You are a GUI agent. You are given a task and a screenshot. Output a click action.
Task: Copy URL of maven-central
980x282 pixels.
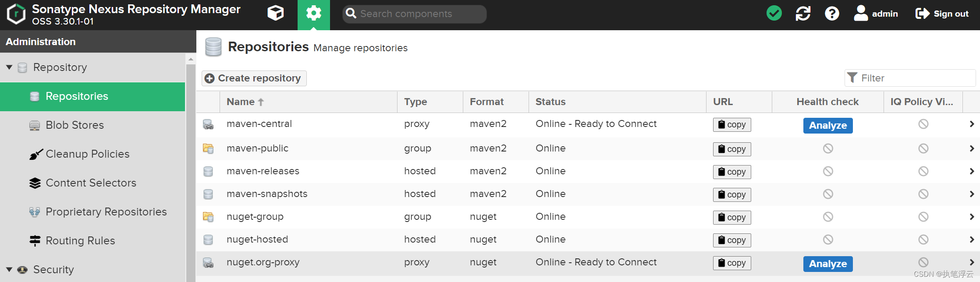(x=732, y=125)
